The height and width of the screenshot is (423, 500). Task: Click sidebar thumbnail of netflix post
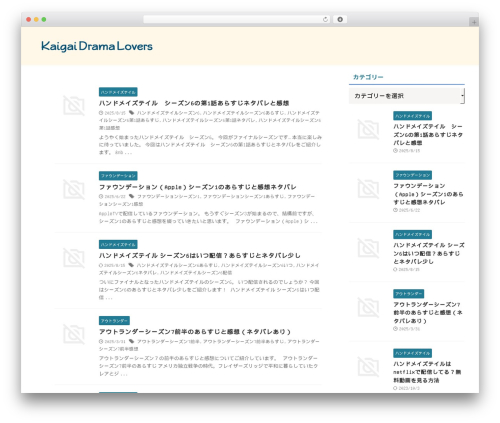tap(368, 367)
